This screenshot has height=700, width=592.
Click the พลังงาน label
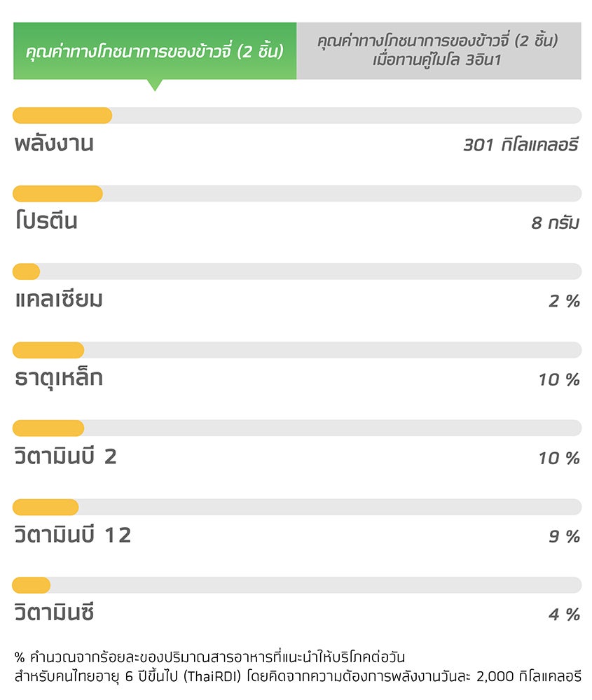click(x=54, y=144)
